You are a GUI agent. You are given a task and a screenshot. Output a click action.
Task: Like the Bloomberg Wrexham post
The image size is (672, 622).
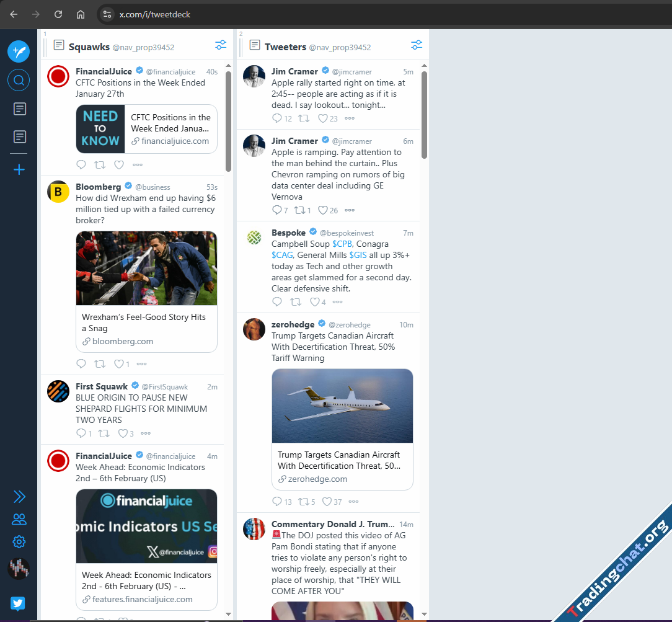tap(118, 364)
